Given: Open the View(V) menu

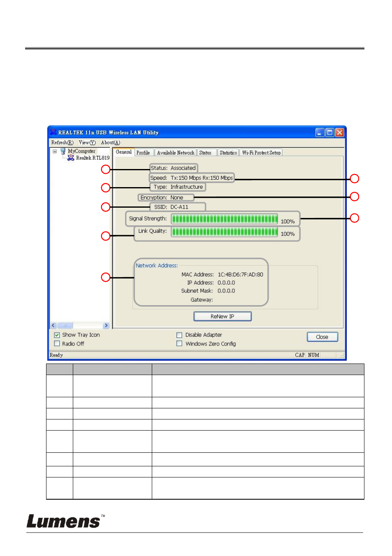Looking at the screenshot, I should tap(87, 142).
